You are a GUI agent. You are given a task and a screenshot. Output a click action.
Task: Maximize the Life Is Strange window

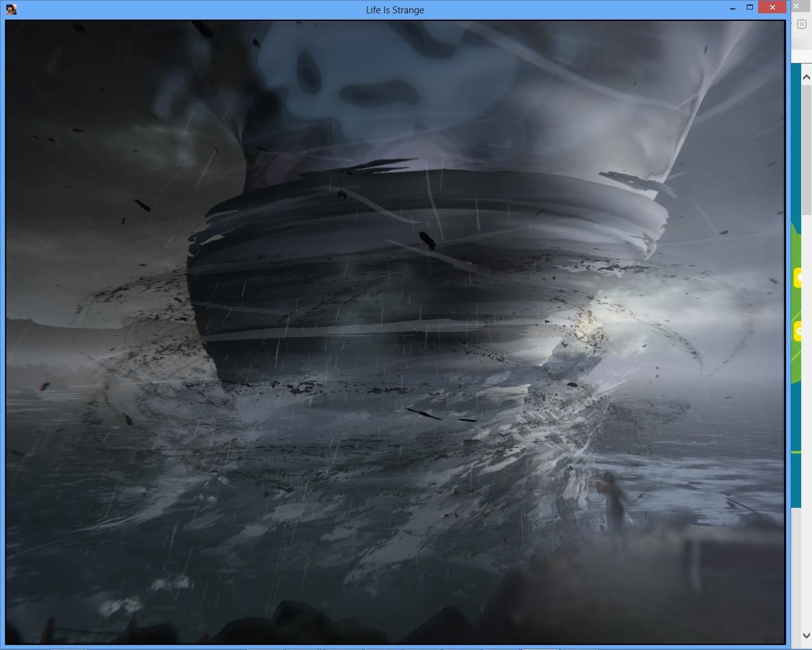pos(749,8)
